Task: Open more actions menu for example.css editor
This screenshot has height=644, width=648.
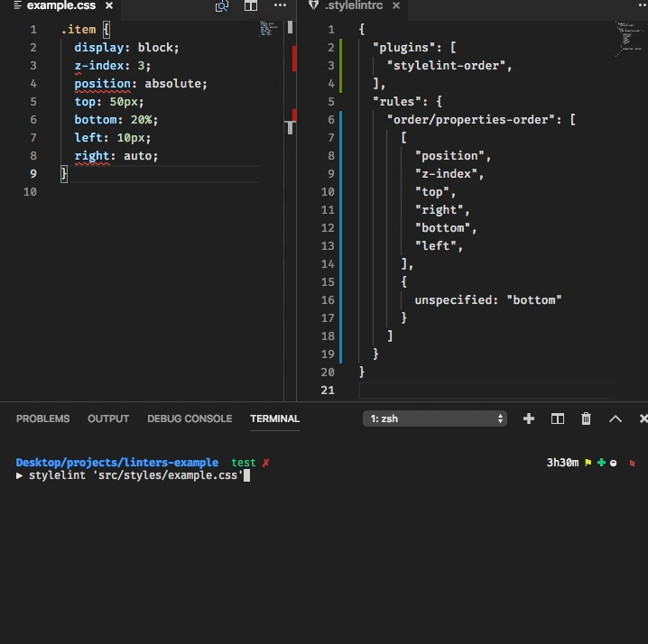Action: (280, 5)
